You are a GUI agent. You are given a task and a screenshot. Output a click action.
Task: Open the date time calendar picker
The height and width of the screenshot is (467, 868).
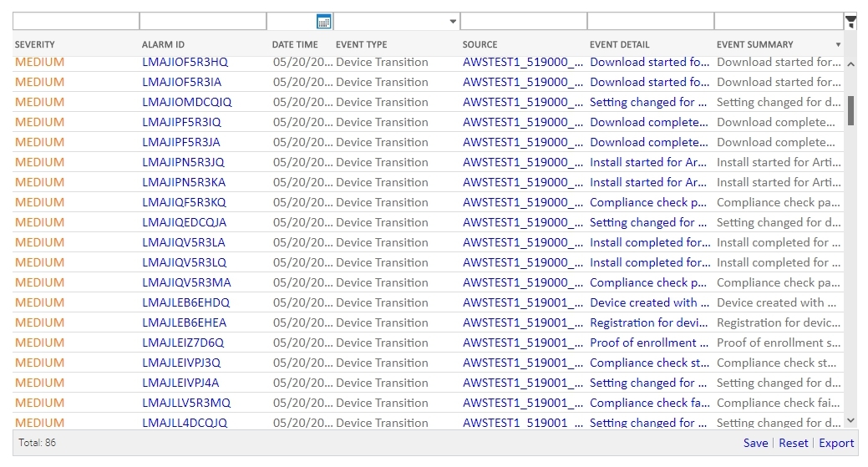[324, 22]
